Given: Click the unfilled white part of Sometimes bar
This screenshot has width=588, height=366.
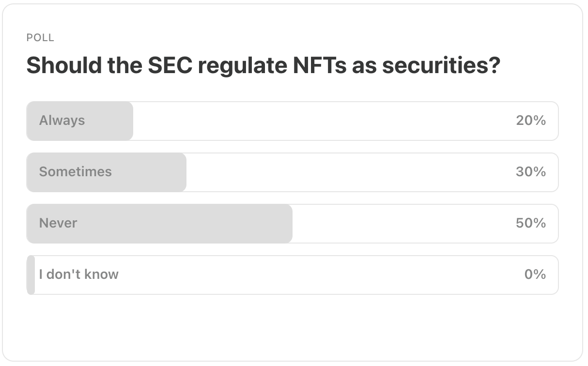Looking at the screenshot, I should 349,172.
